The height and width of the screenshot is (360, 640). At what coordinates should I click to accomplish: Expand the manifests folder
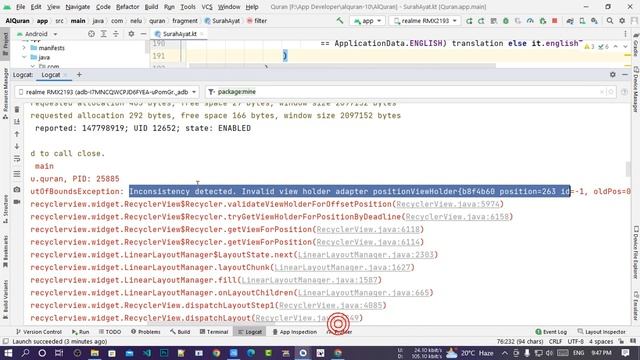point(24,48)
